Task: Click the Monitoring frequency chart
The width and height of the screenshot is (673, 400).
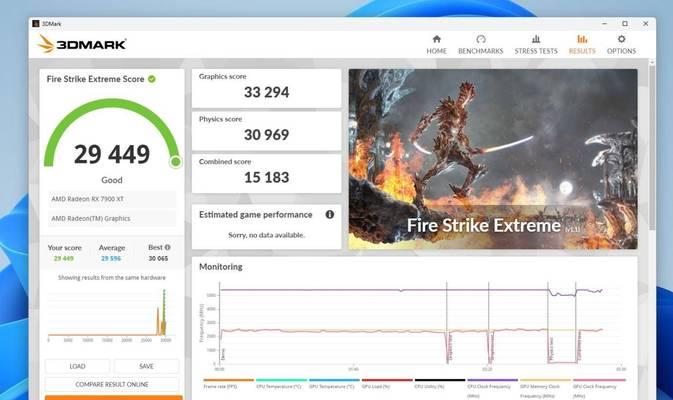Action: point(410,325)
